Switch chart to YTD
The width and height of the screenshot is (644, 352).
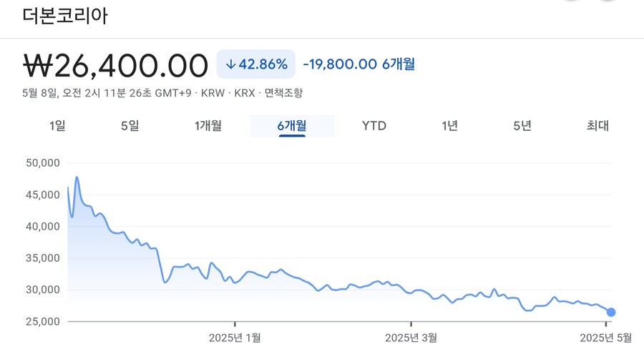click(x=374, y=126)
